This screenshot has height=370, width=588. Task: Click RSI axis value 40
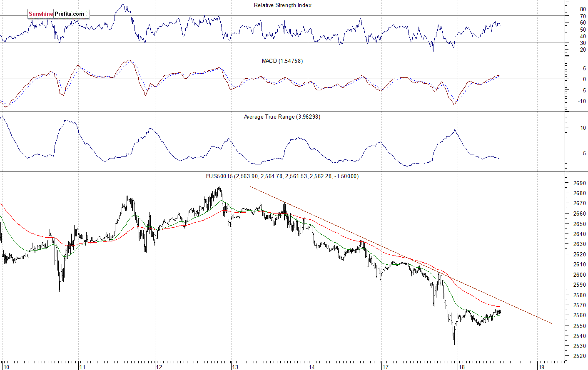tap(583, 37)
